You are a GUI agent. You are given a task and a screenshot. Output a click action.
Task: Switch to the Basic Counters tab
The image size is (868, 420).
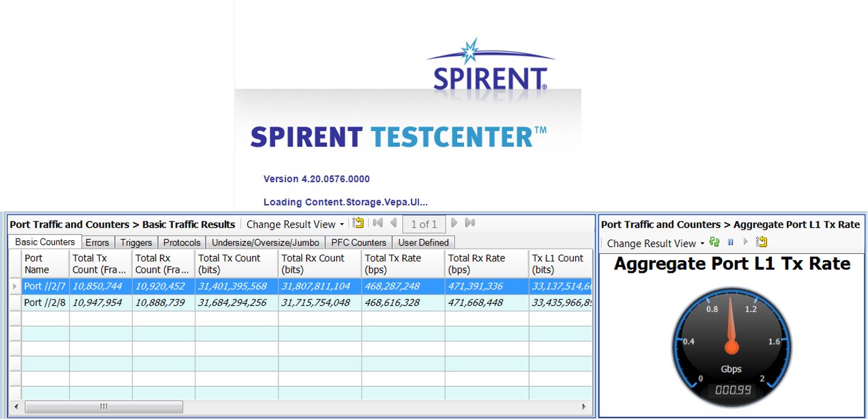click(x=45, y=242)
